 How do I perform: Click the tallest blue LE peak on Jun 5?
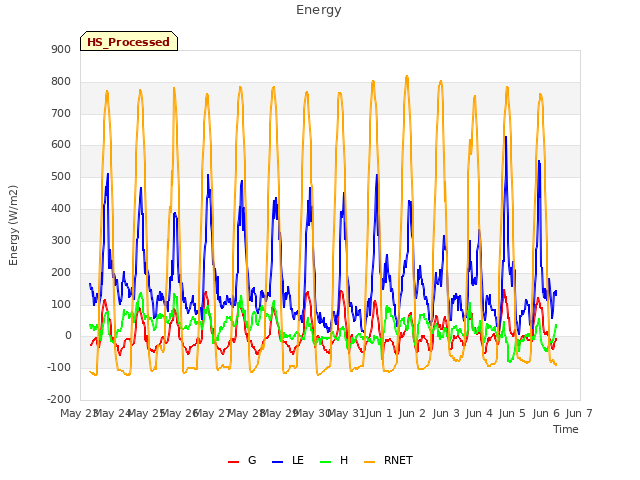click(506, 137)
